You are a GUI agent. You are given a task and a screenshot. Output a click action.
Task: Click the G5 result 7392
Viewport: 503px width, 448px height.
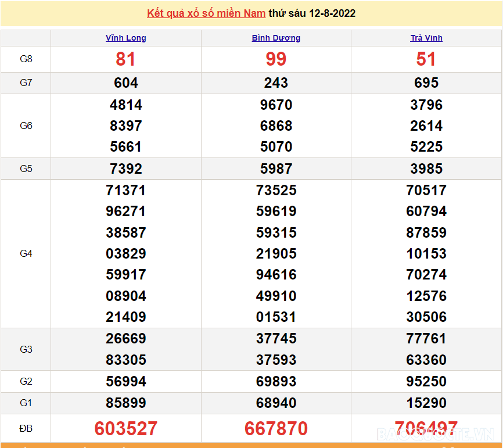(x=125, y=169)
